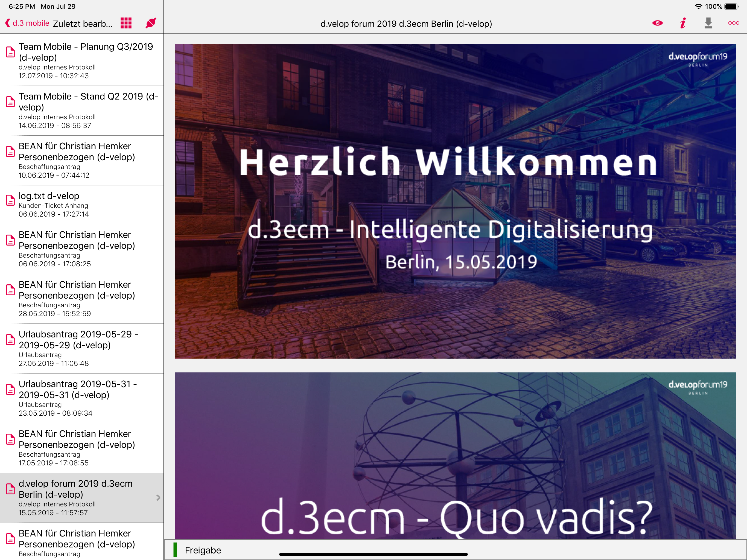
Task: Open Team Mobile - Planung Q3/2019 document
Action: tap(82, 61)
